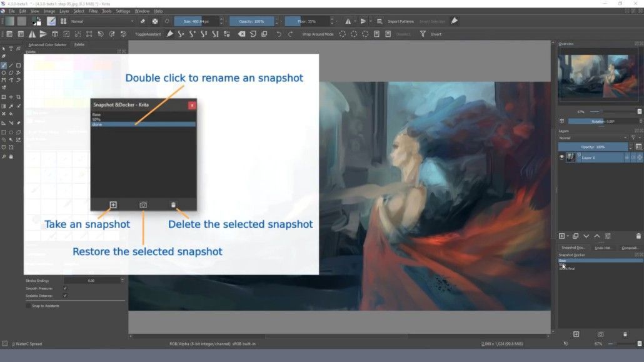Select the Ellipse shape tool
644x362 pixels.
[4, 73]
